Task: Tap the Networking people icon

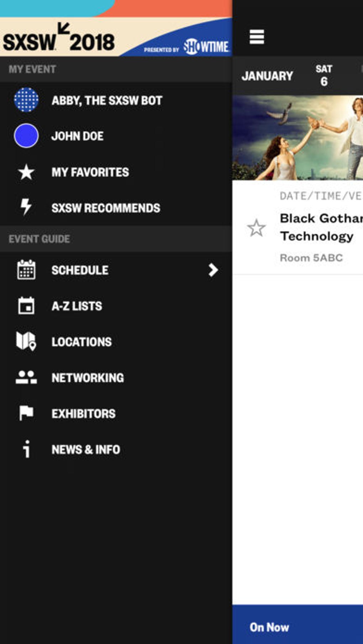Action: coord(26,377)
